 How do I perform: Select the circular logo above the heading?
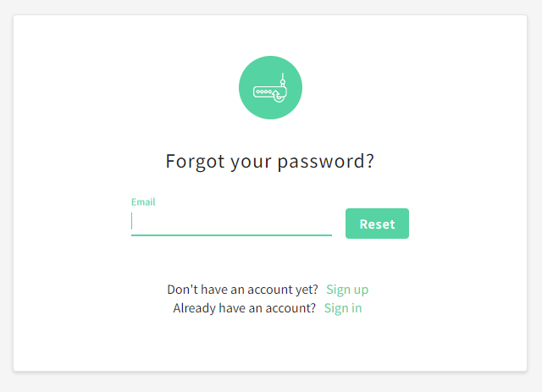click(270, 88)
